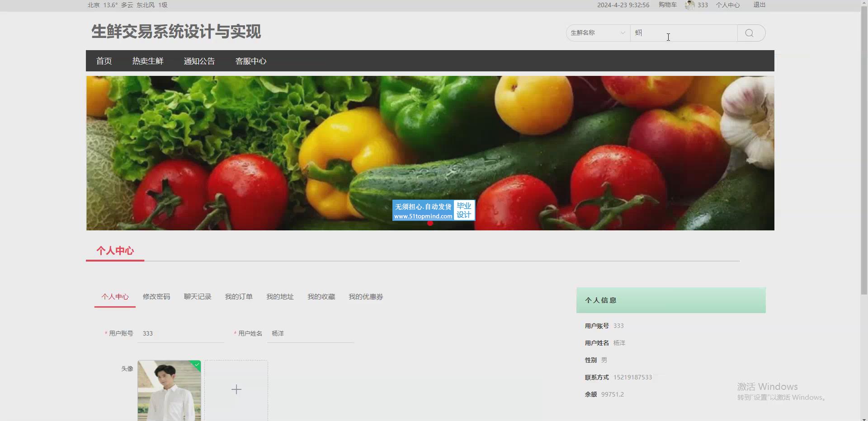The height and width of the screenshot is (421, 868).
Task: Click the site title 生鲜交易系统设计与实现
Action: coord(176,32)
